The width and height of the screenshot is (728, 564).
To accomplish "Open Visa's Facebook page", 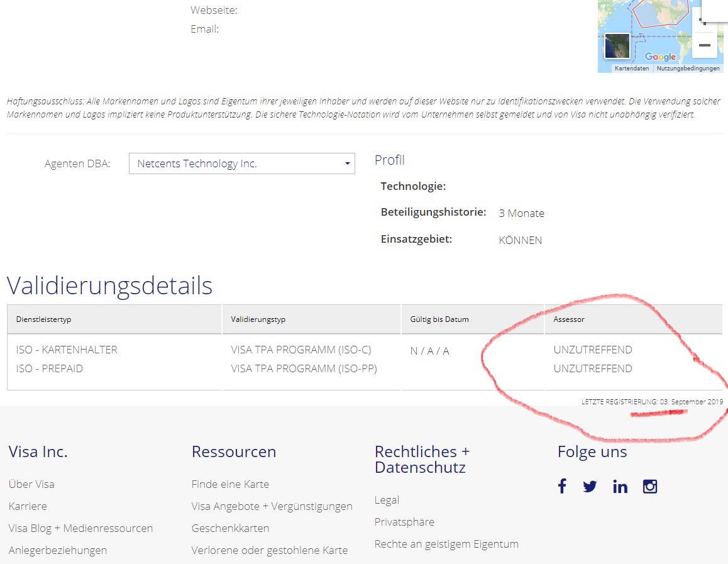I will 561,486.
